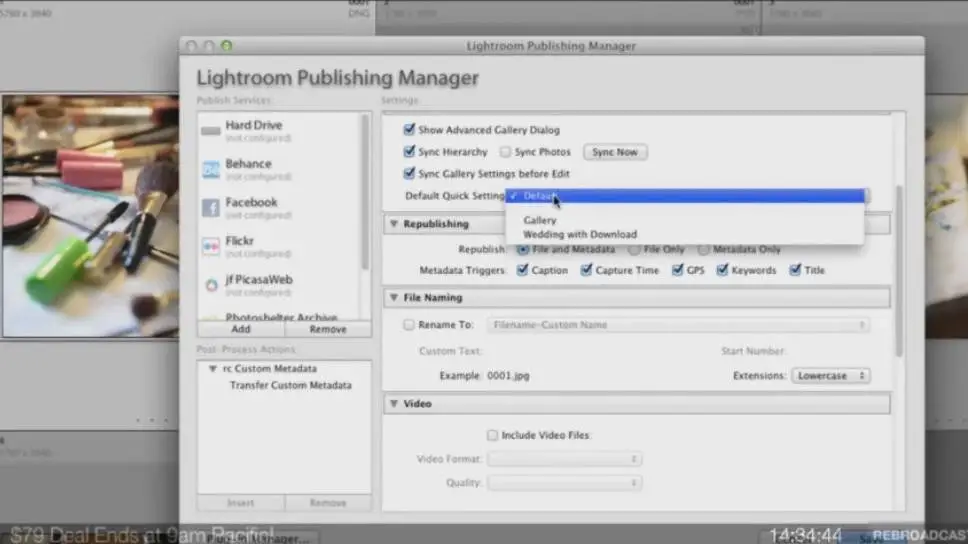Click the settings panel vertical scrollbar
Image resolution: width=968 pixels, height=544 pixels.
pos(899,270)
